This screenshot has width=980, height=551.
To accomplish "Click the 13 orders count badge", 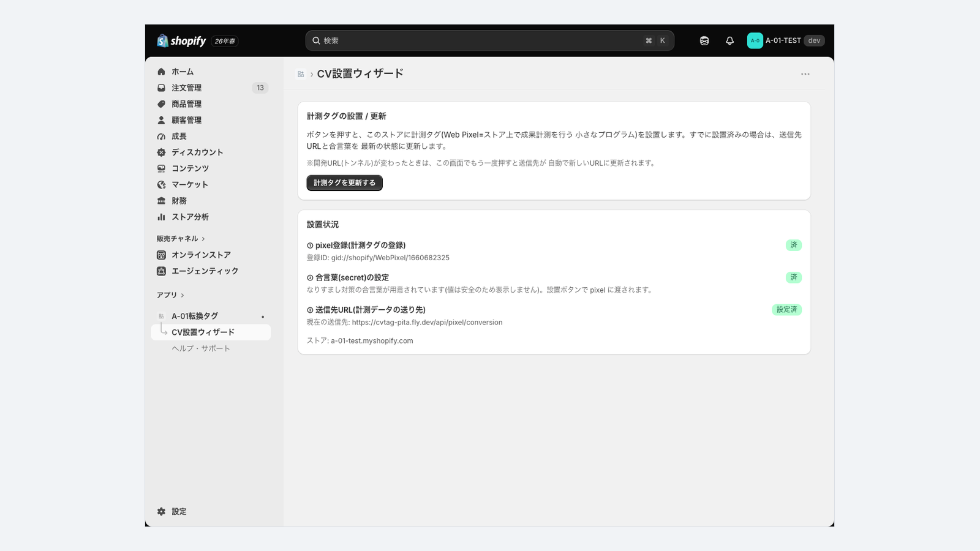I will pos(260,88).
